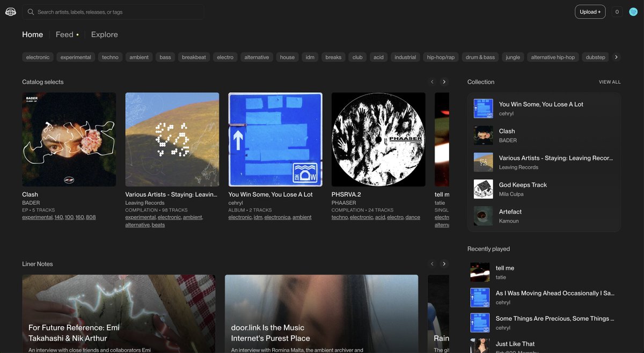Click the globe logo icon
Image resolution: width=644 pixels, height=353 pixels.
(11, 12)
